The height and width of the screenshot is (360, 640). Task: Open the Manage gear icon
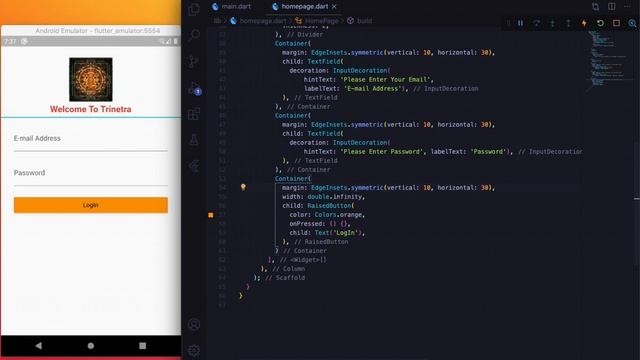tap(194, 350)
